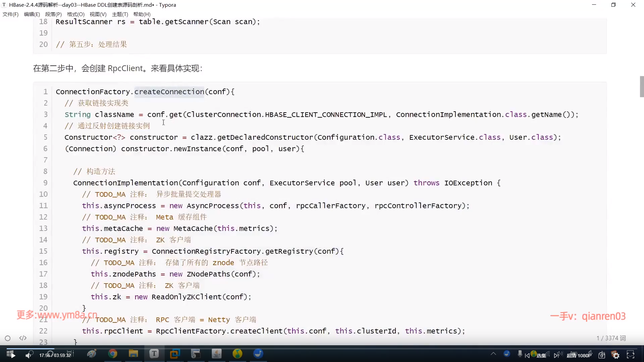The width and height of the screenshot is (644, 362).
Task: Click the Typora taskbar icon
Action: (154, 354)
